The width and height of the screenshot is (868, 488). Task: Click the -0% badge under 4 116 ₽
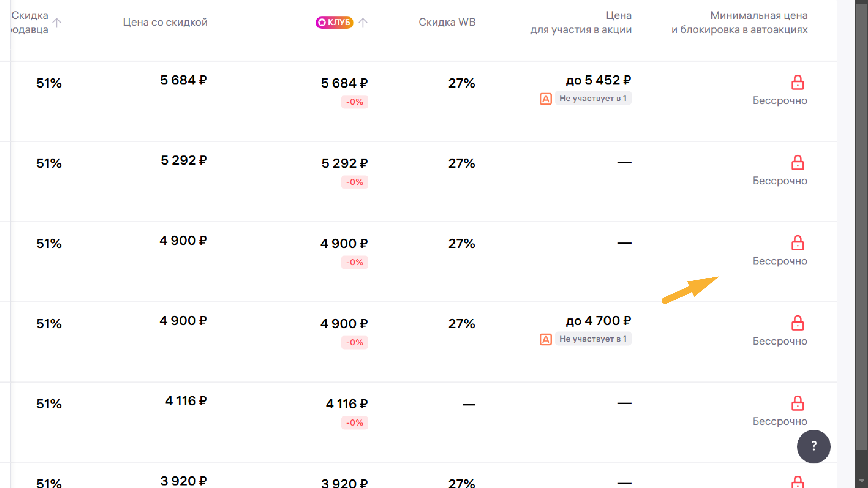[355, 422]
